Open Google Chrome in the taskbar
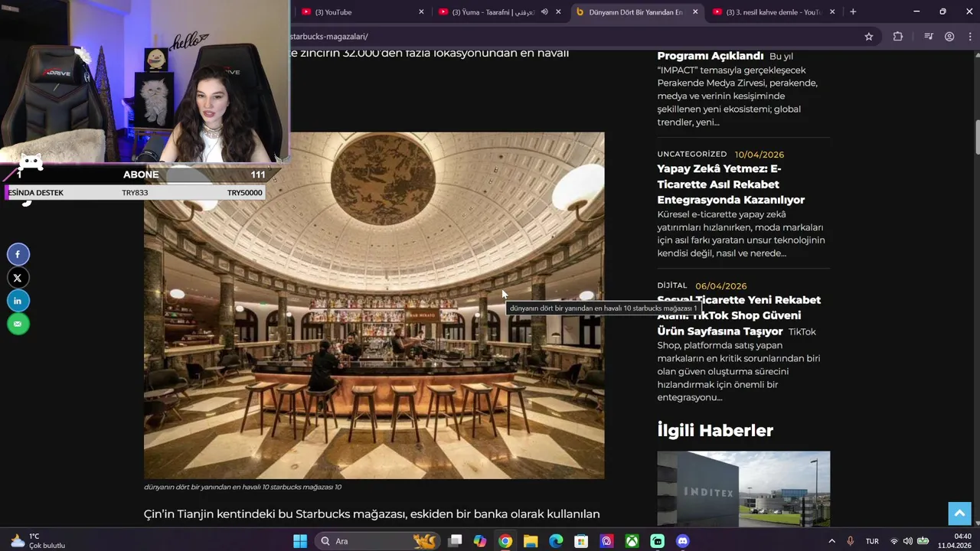The height and width of the screenshot is (551, 980). (505, 541)
